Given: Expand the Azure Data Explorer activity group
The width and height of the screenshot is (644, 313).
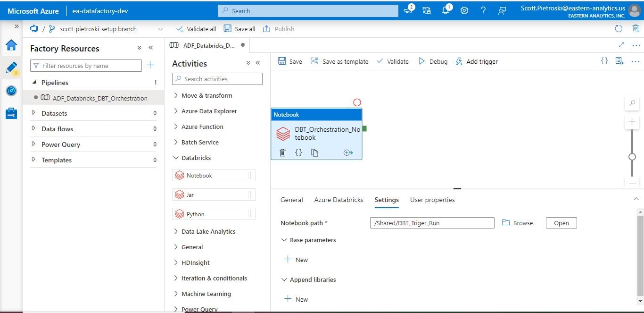Looking at the screenshot, I should click(176, 111).
